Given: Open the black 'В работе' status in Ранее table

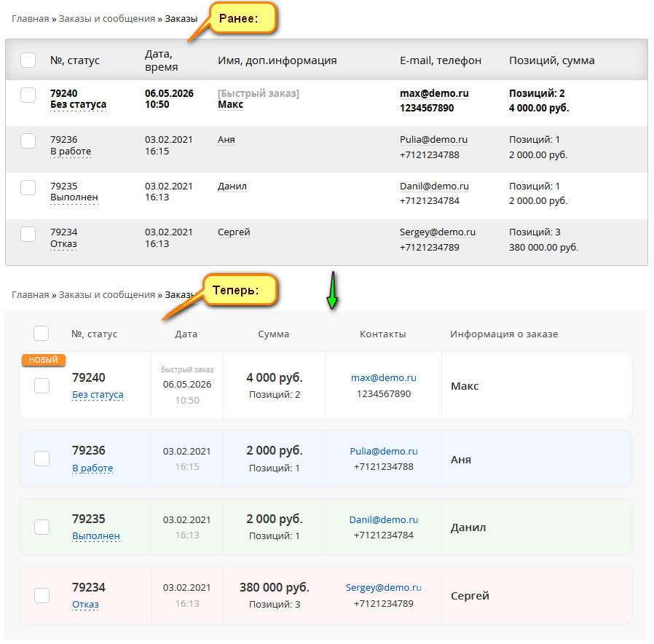Looking at the screenshot, I should [71, 151].
